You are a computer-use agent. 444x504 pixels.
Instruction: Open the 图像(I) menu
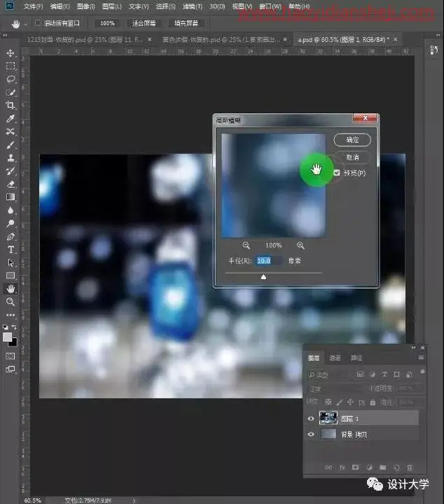pyautogui.click(x=86, y=6)
